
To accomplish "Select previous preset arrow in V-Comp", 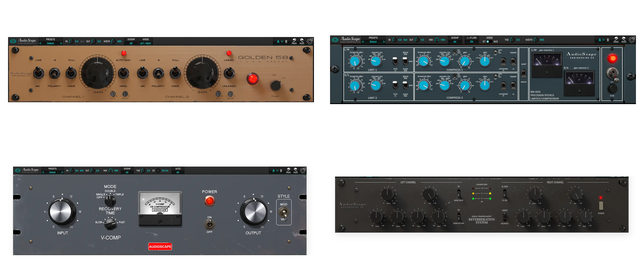I will point(43,172).
